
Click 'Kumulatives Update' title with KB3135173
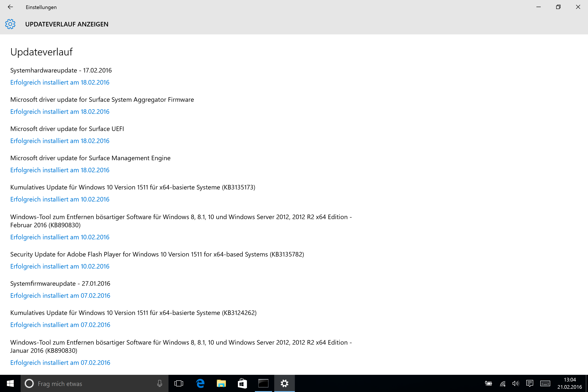[x=133, y=187]
